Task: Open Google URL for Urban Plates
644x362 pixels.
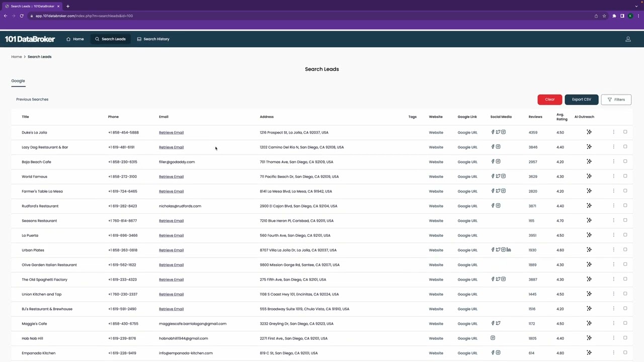Action: (x=467, y=250)
